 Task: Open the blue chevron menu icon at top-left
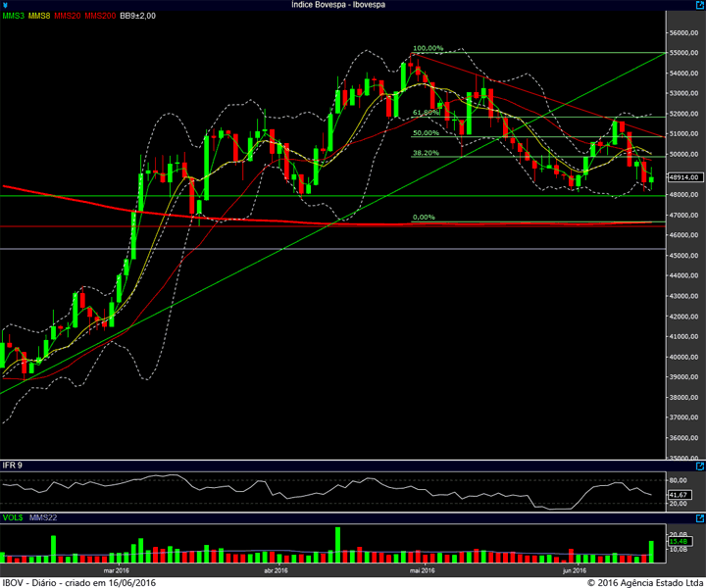[x=5, y=6]
